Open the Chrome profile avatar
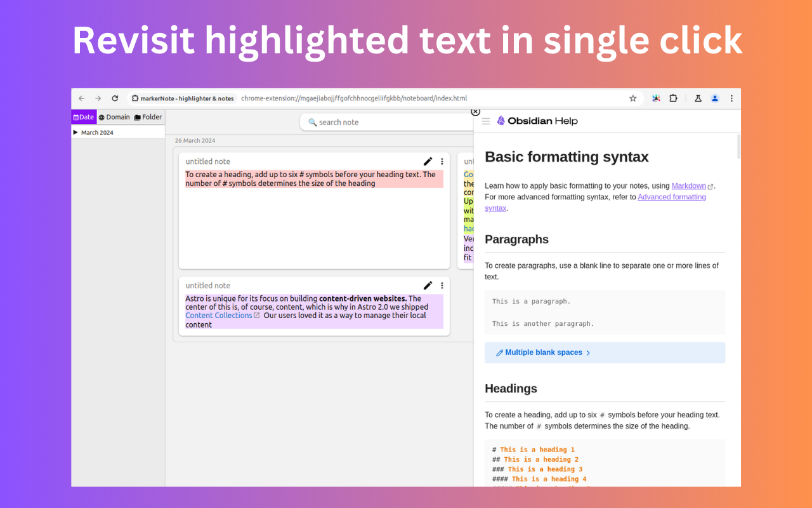 coord(715,98)
